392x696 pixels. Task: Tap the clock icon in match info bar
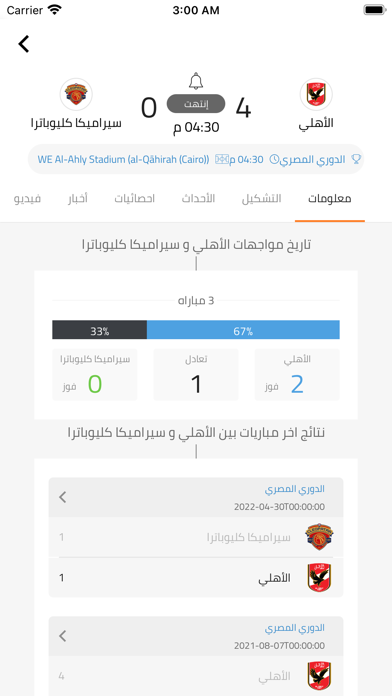(x=274, y=159)
